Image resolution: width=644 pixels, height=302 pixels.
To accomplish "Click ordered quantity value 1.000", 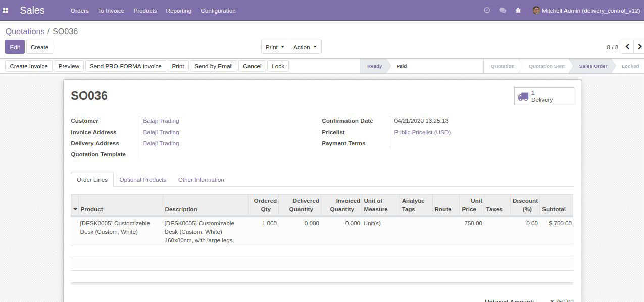I will 269,223.
